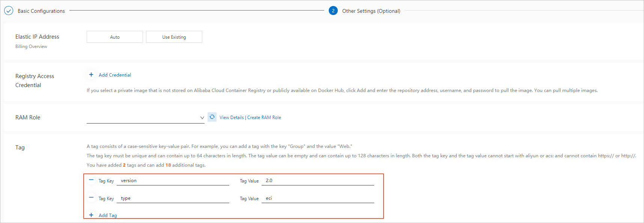Edit the Tag Value field containing 2.0
Viewport: 644px width, 223px height.
[x=318, y=181]
